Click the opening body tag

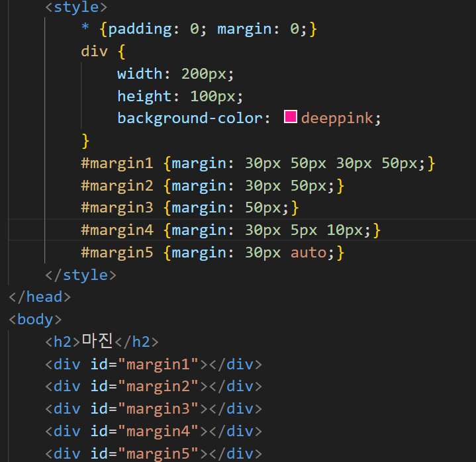pos(35,320)
